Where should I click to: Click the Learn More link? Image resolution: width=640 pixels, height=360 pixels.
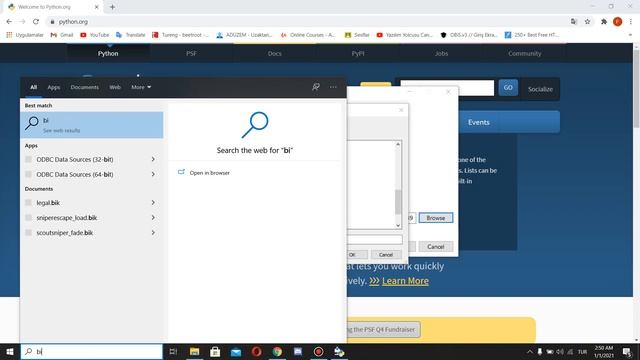click(x=405, y=281)
